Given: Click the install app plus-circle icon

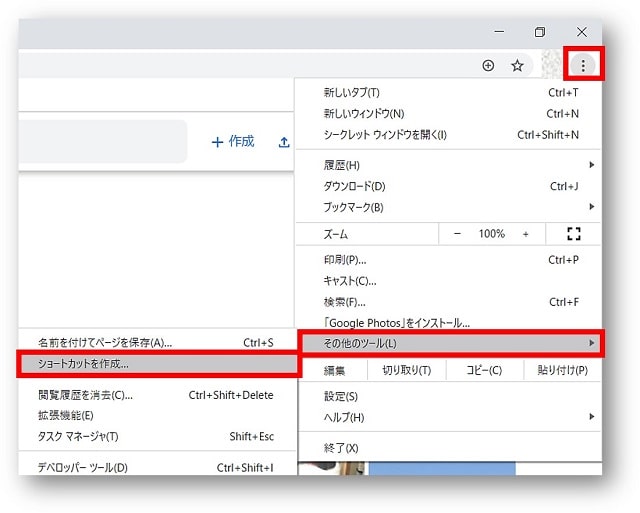Looking at the screenshot, I should (x=488, y=65).
